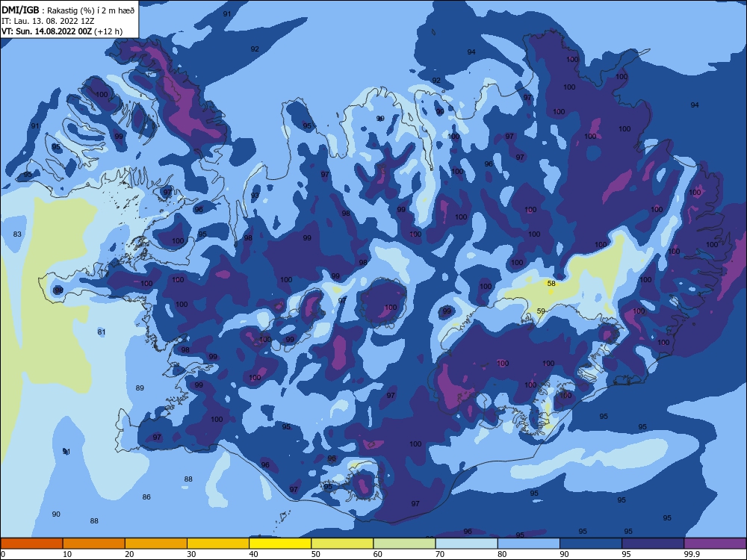Click the '83' humidity value off the west coast

click(x=17, y=234)
